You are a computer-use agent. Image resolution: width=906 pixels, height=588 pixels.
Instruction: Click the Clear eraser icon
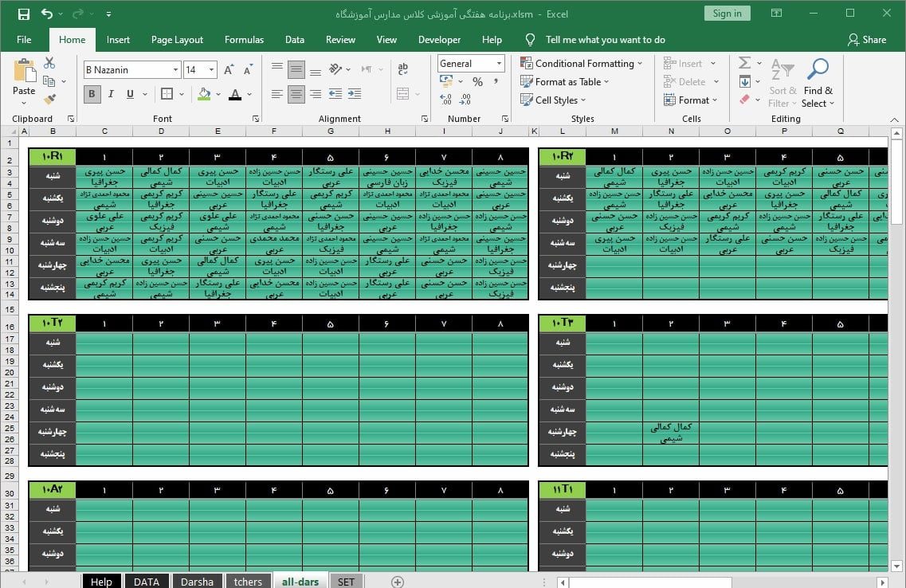745,100
